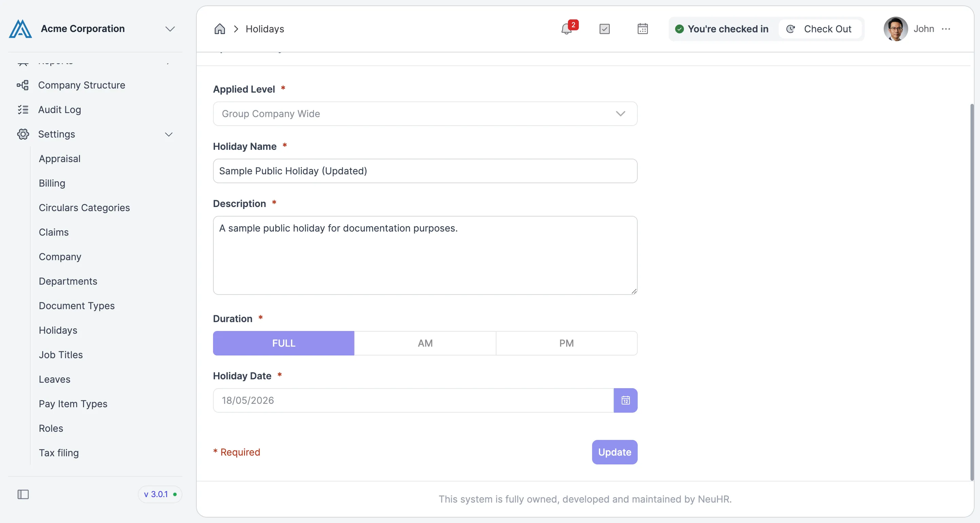Viewport: 980px width, 523px height.
Task: Select the PM duration option
Action: [567, 343]
